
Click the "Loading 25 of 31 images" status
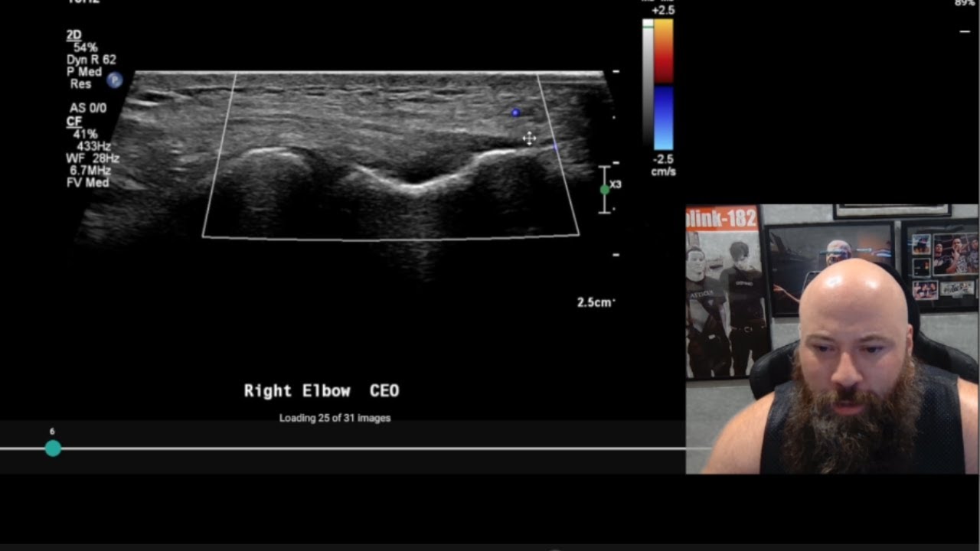(x=335, y=418)
